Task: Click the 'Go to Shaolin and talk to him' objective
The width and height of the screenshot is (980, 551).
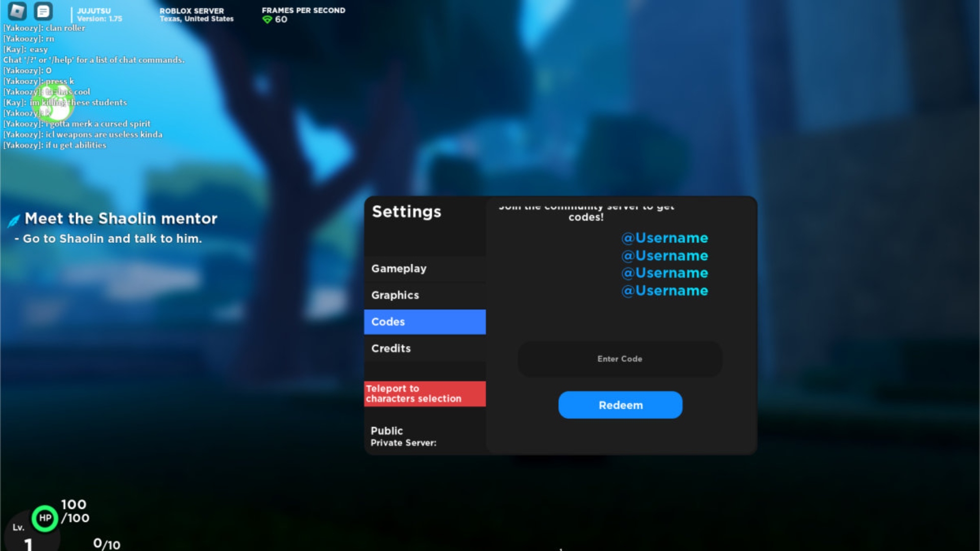Action: 108,239
